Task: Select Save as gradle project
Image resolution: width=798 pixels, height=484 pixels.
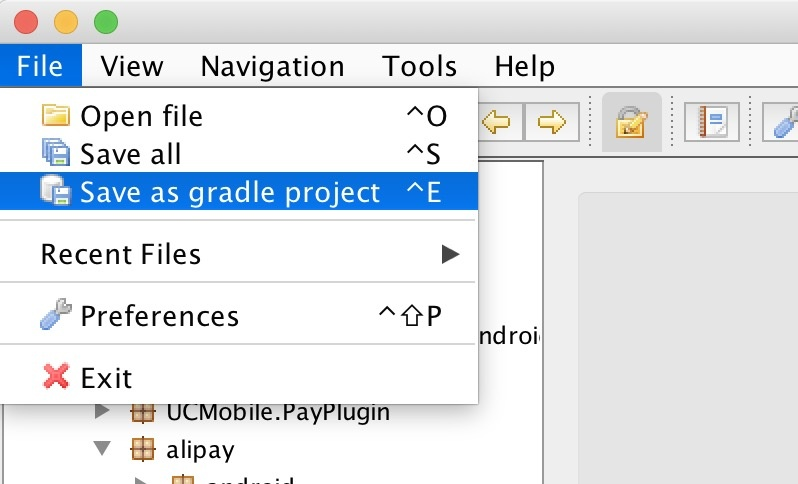Action: [239, 191]
